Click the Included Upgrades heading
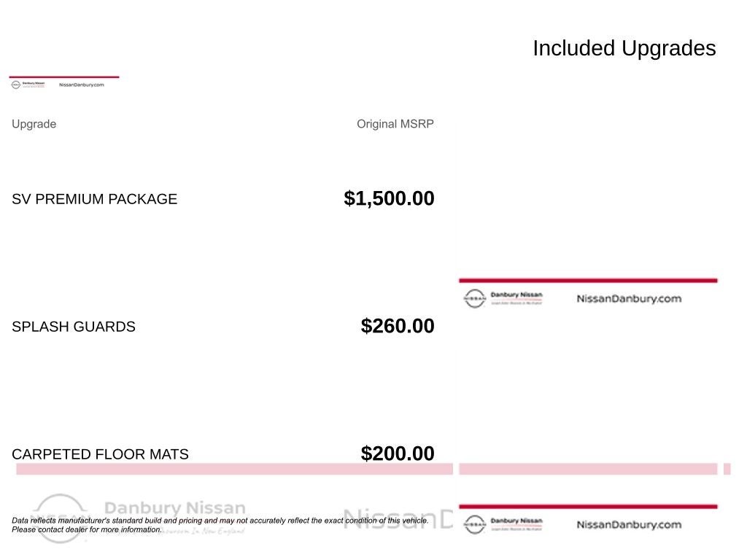747x560 pixels. coord(624,48)
